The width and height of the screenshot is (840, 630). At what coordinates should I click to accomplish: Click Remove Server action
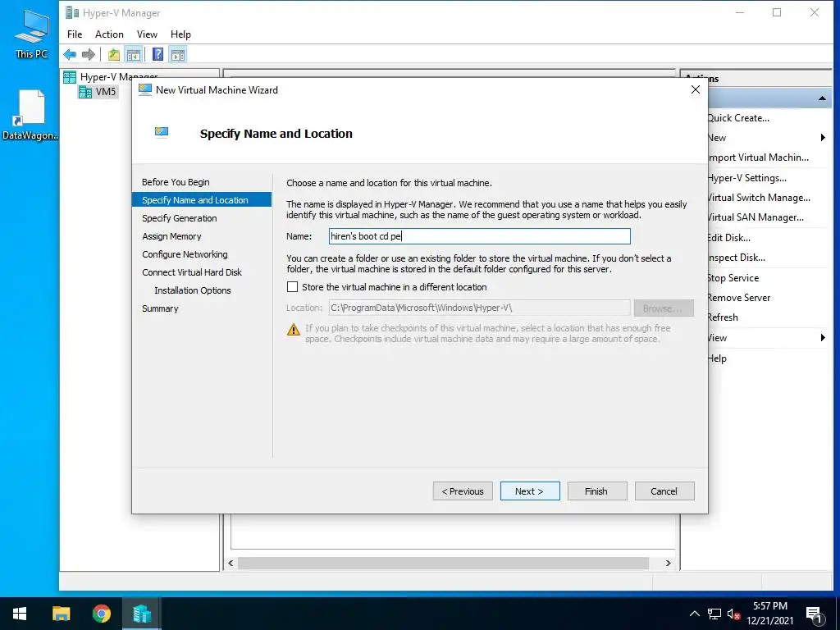tap(739, 298)
